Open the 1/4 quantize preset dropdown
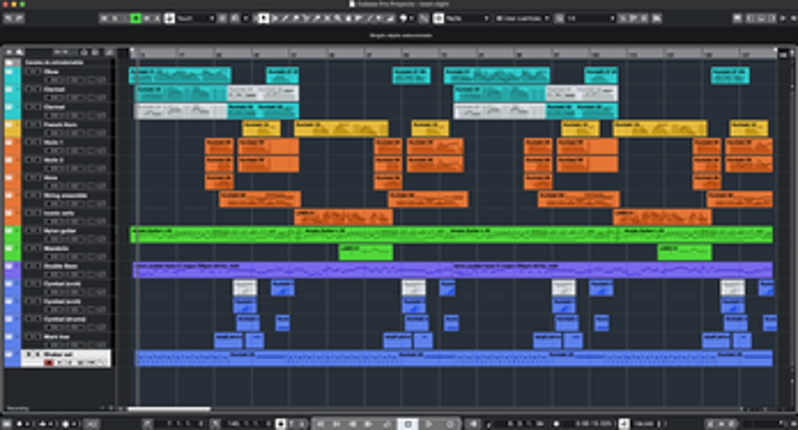The width and height of the screenshot is (798, 430). pyautogui.click(x=590, y=18)
